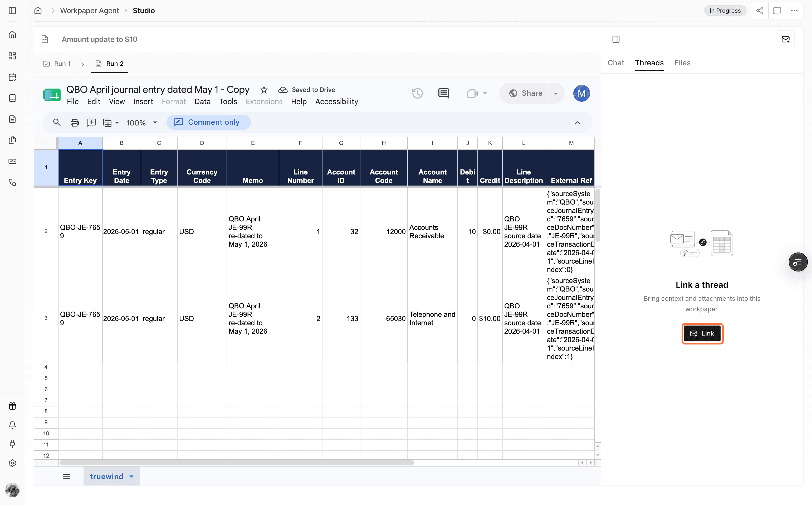Open the integrations plug icon
Screen dimensions: 812x505
tap(12, 444)
